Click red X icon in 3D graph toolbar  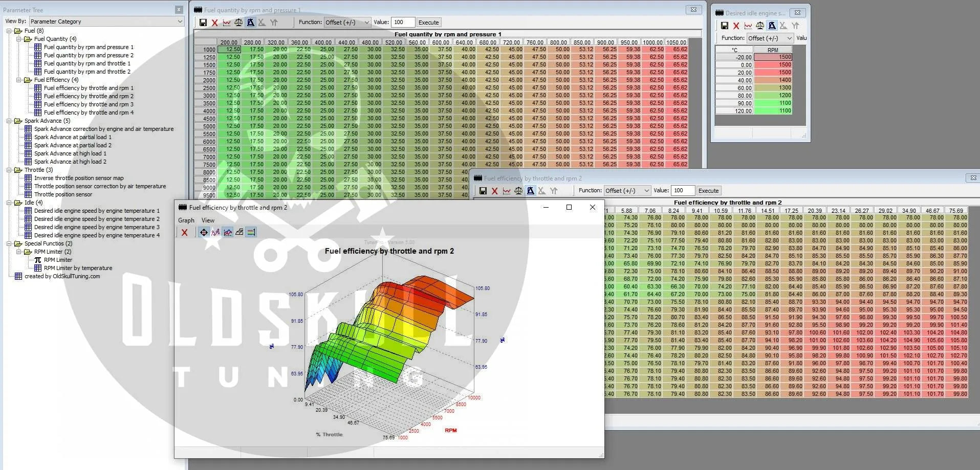tap(185, 232)
